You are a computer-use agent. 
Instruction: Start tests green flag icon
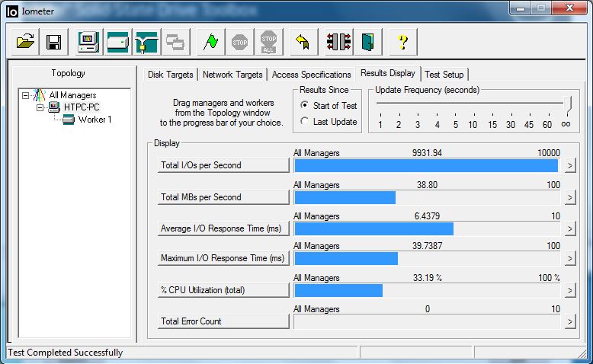[210, 42]
